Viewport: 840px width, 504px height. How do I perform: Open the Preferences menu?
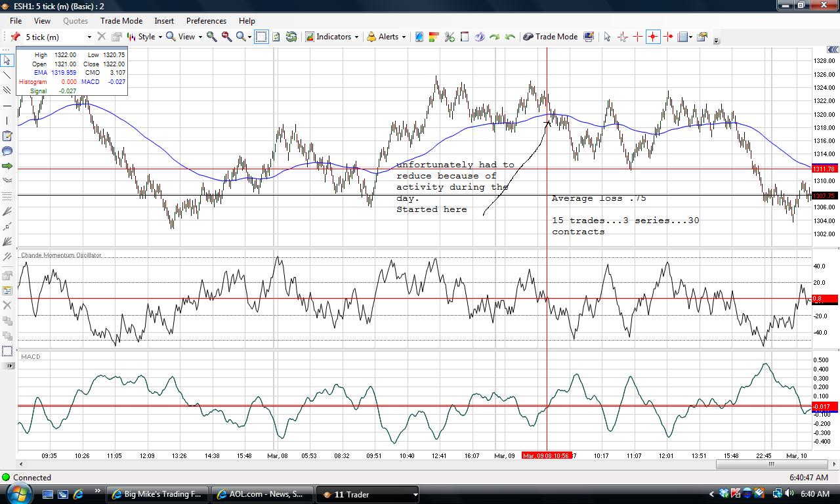(x=206, y=21)
